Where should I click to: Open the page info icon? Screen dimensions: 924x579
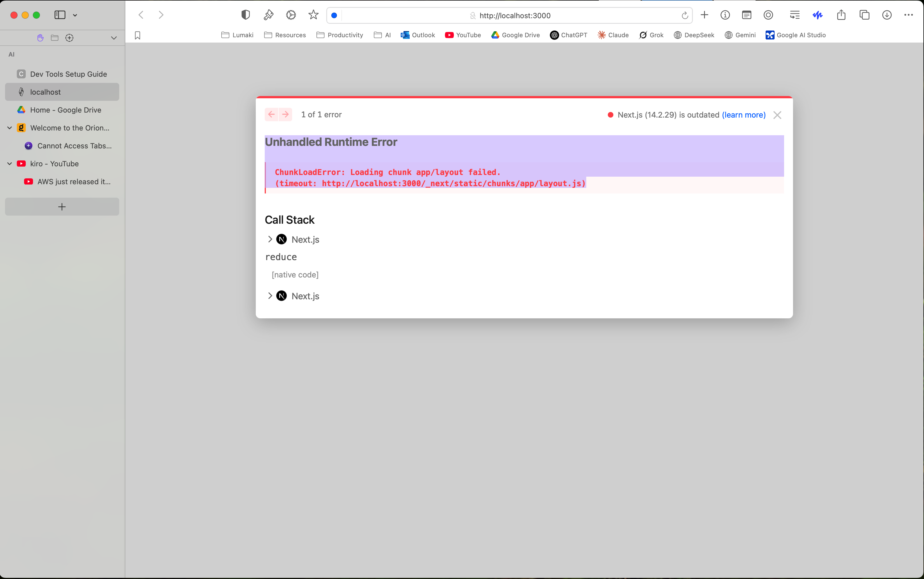[x=725, y=15]
